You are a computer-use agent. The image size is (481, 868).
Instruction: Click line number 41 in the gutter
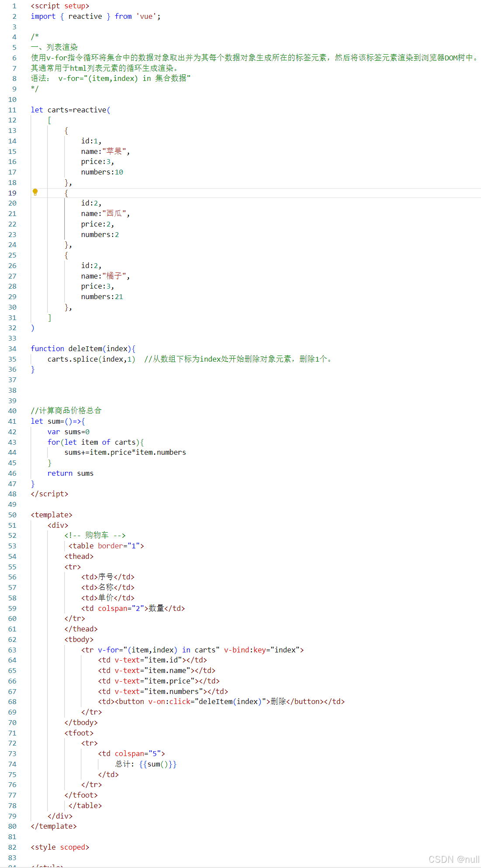(12, 421)
